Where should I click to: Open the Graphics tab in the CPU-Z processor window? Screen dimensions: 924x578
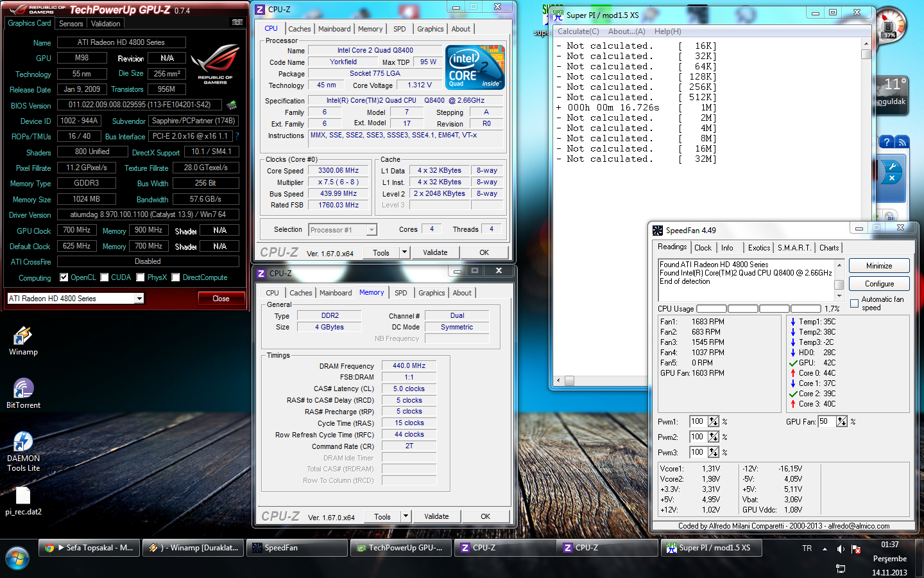click(431, 29)
